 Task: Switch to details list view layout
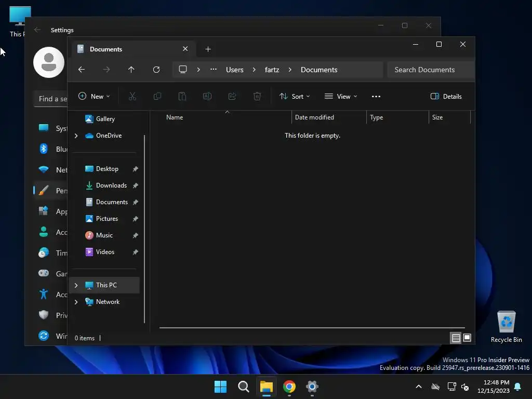[456, 338]
